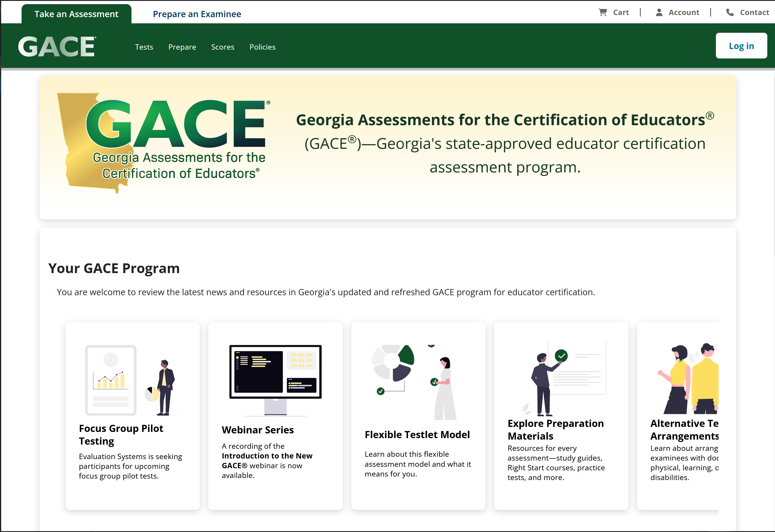775x532 pixels.
Task: Switch to Prepare an Examinee tab
Action: (197, 14)
